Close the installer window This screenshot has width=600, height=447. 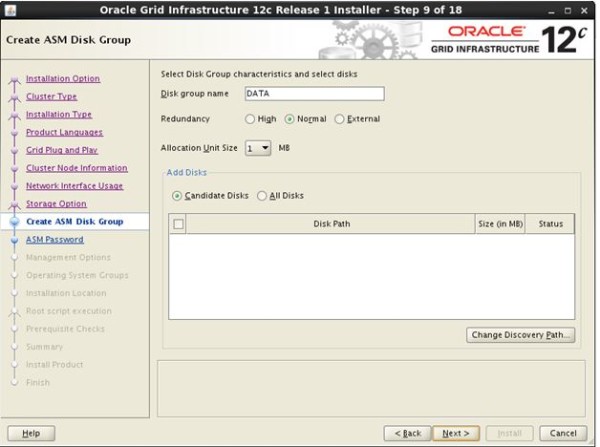584,11
